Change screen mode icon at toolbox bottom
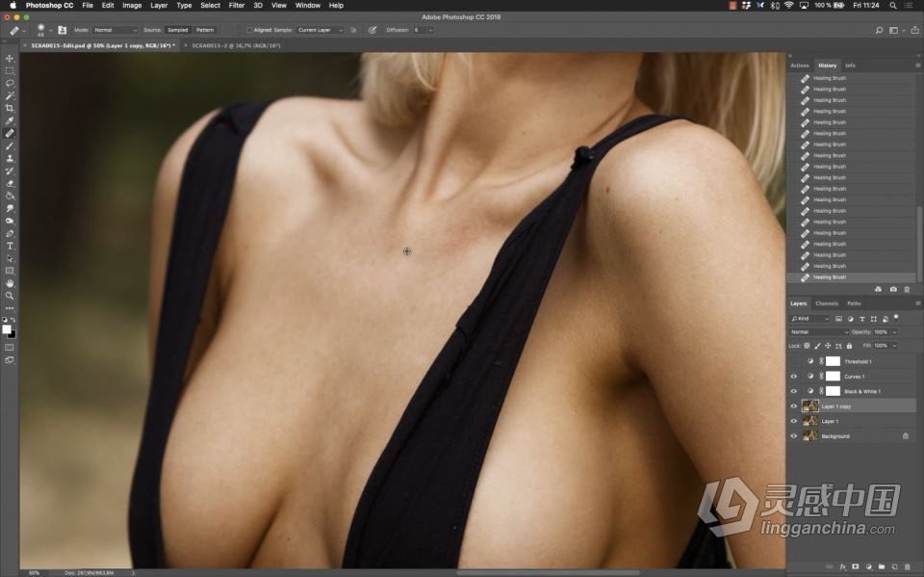This screenshot has width=924, height=577. pyautogui.click(x=10, y=360)
